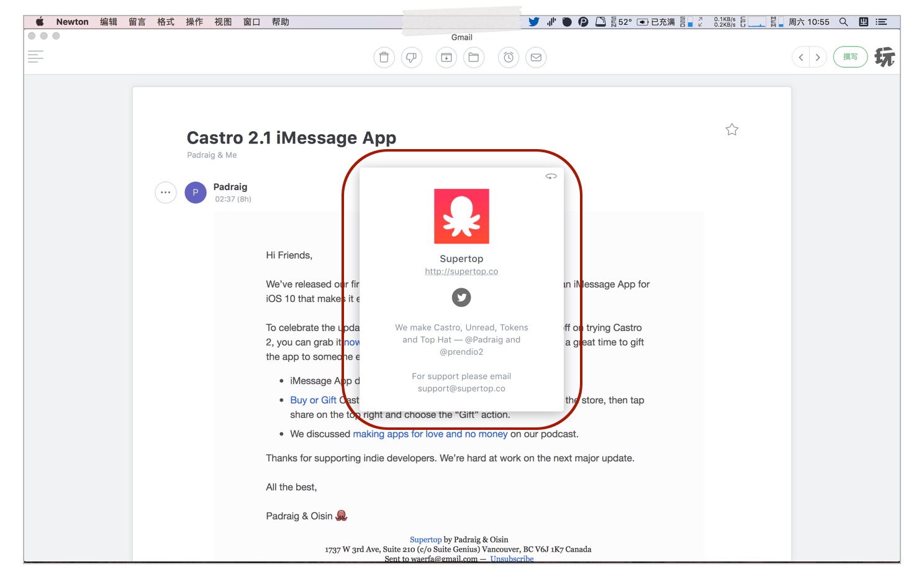This screenshot has height=579, width=924.
Task: Click the Unsubscribe link in footer
Action: click(512, 558)
